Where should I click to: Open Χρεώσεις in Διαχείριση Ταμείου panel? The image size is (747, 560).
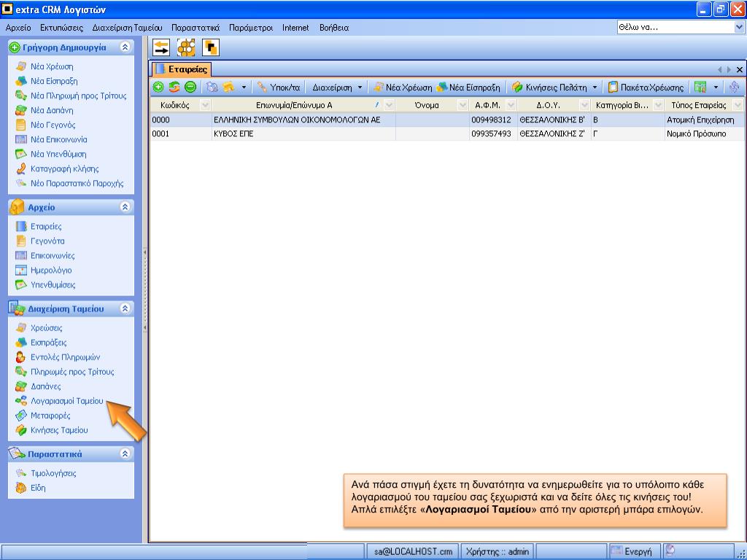point(46,328)
